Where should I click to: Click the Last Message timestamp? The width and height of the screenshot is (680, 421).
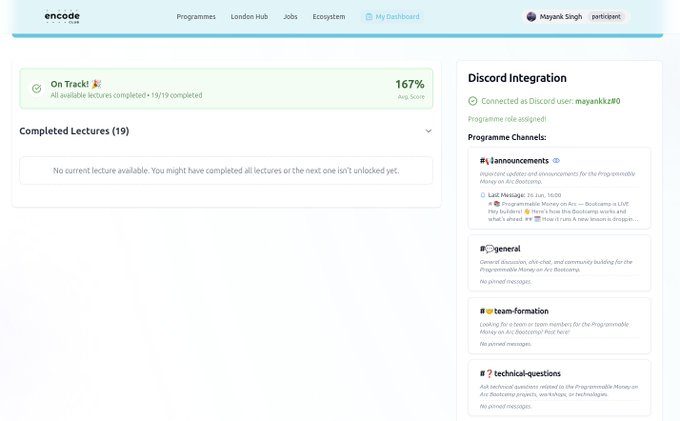tap(544, 195)
